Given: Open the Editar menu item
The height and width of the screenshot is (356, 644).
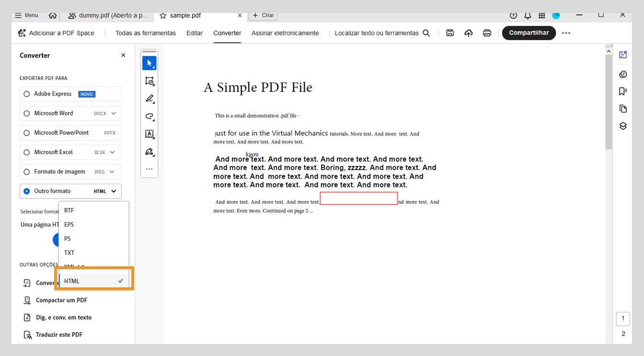Looking at the screenshot, I should [194, 33].
